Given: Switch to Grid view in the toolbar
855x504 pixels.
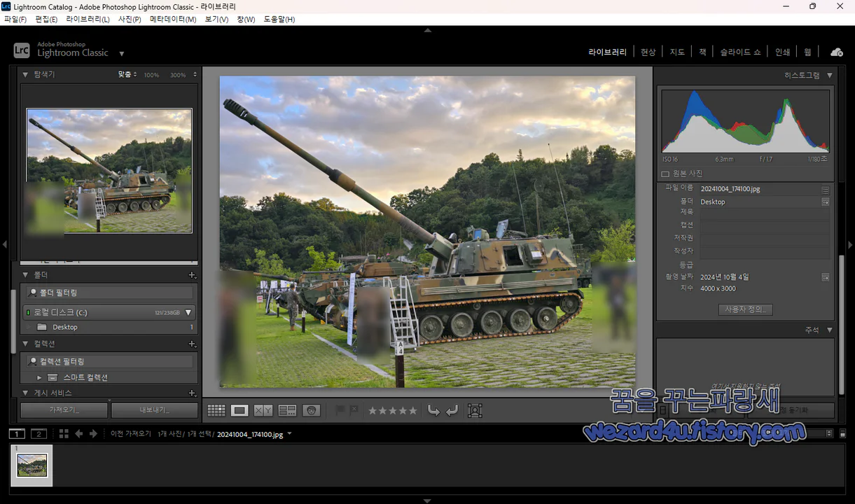Looking at the screenshot, I should point(216,411).
